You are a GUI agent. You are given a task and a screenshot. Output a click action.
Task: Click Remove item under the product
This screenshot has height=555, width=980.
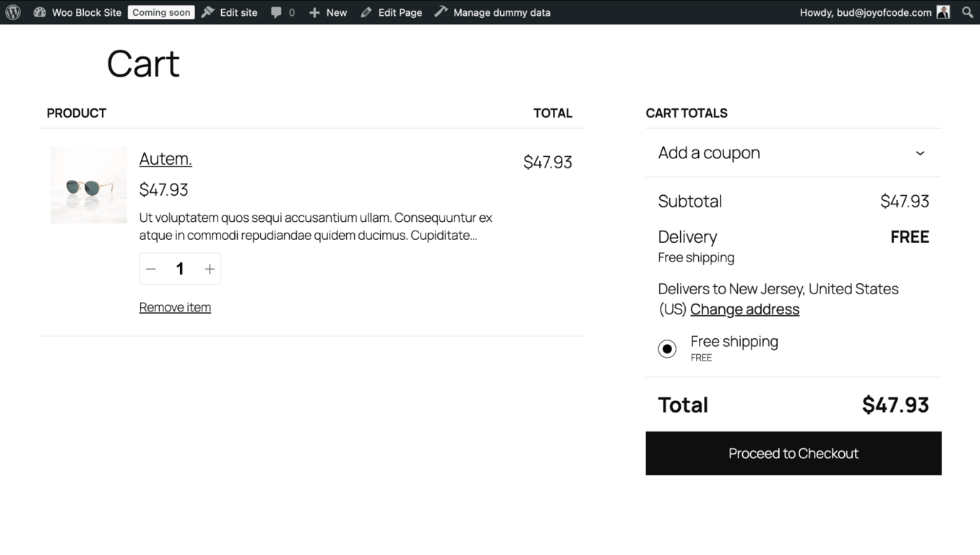174,306
